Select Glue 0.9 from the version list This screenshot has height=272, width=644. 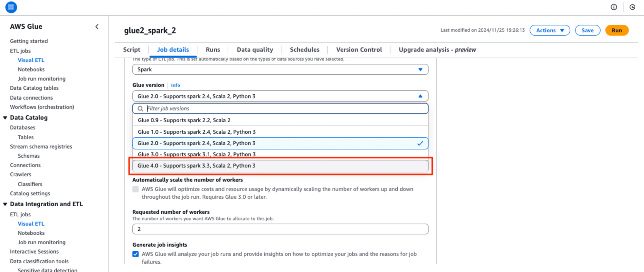click(280, 120)
